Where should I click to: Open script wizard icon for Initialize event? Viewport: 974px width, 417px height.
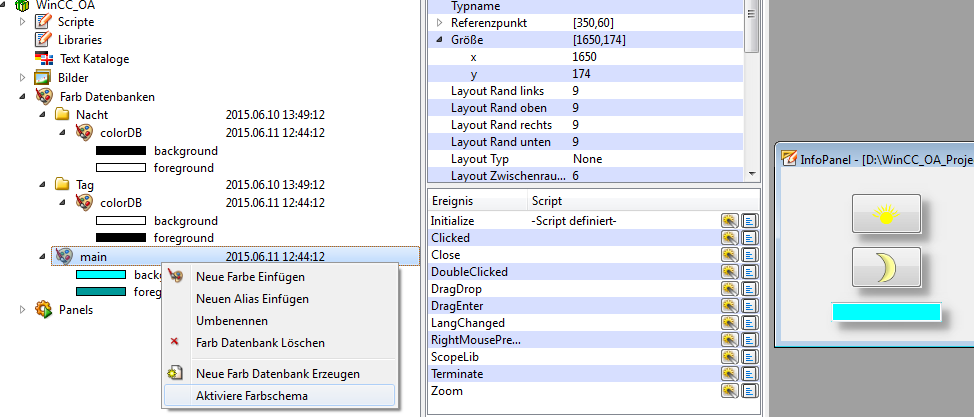(729, 221)
